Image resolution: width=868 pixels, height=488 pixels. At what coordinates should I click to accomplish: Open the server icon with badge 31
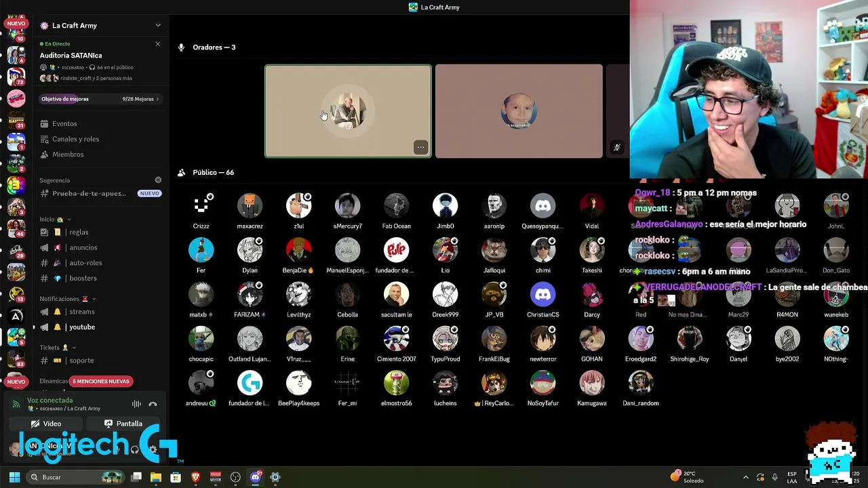(x=16, y=119)
